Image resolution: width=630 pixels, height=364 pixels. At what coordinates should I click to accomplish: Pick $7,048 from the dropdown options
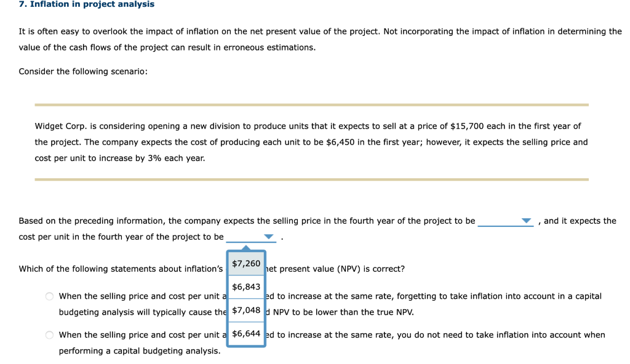(245, 310)
